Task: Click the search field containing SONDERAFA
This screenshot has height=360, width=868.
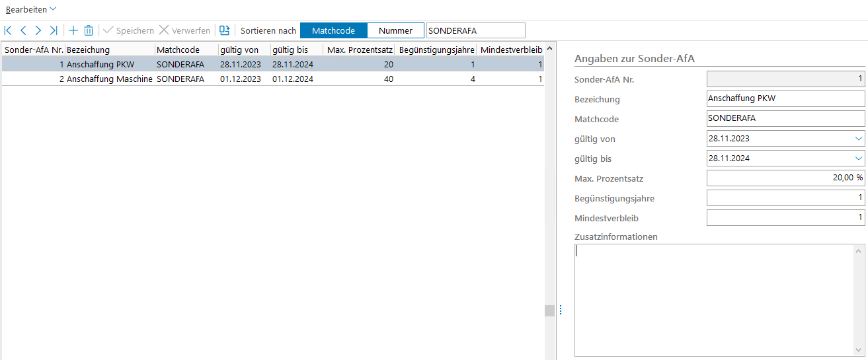Action: tap(475, 30)
